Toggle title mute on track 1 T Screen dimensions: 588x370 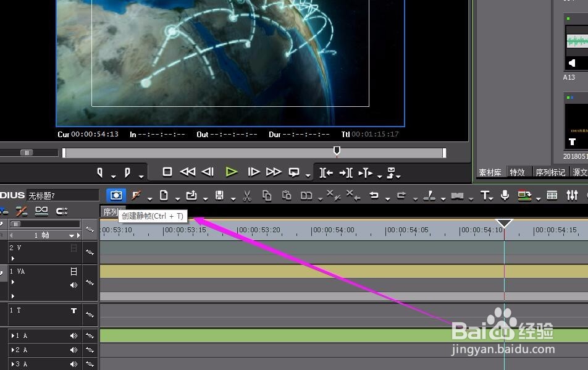point(74,311)
